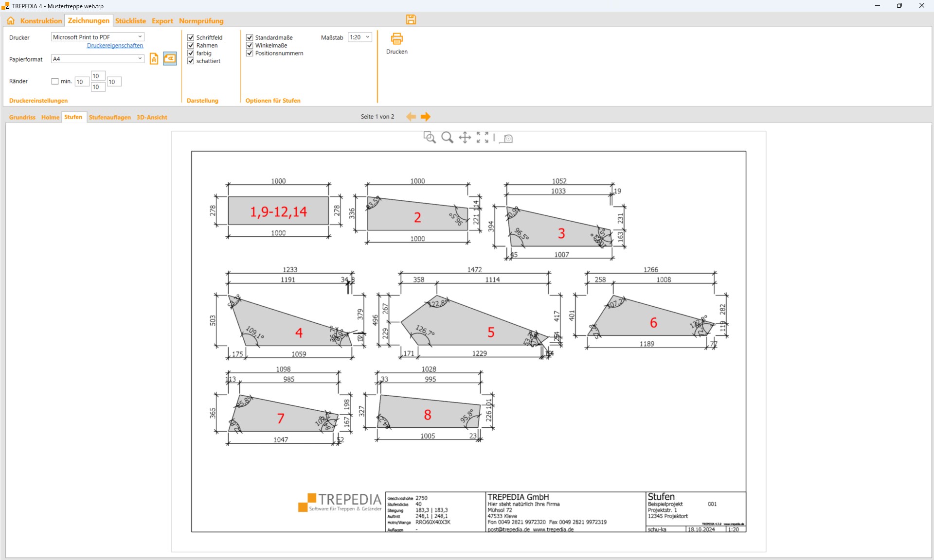Image resolution: width=934 pixels, height=560 pixels.
Task: Open the Stufenauflagen drawing tab
Action: coord(109,117)
